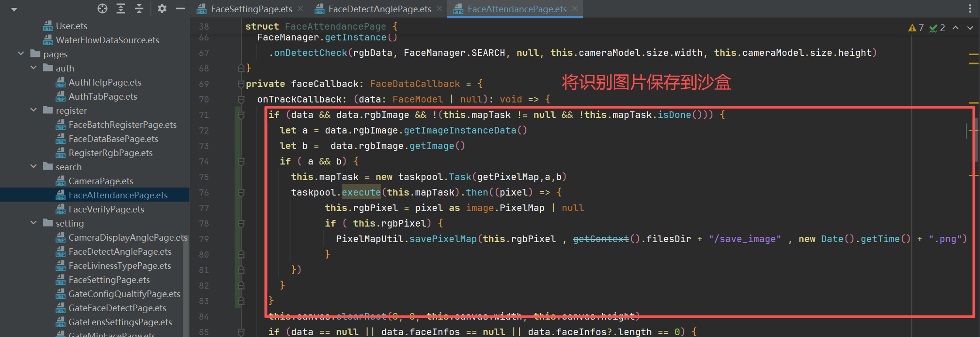This screenshot has width=980, height=337.
Task: Select GateConfigQualtifyPage.ets file
Action: [x=125, y=294]
